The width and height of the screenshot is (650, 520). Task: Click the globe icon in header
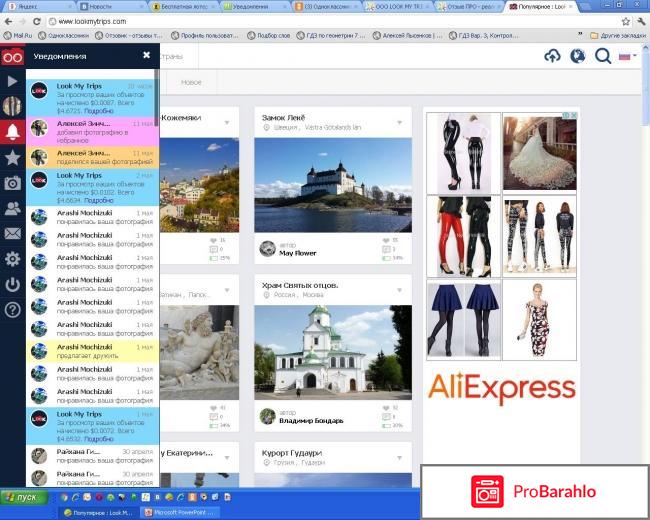tap(577, 56)
